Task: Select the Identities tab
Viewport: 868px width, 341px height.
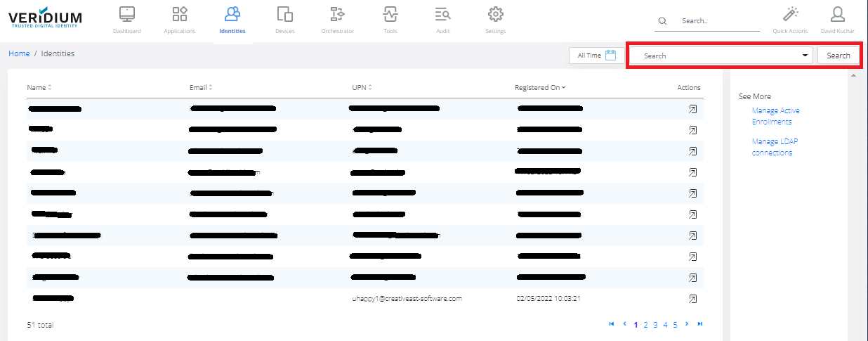Action: [x=232, y=20]
